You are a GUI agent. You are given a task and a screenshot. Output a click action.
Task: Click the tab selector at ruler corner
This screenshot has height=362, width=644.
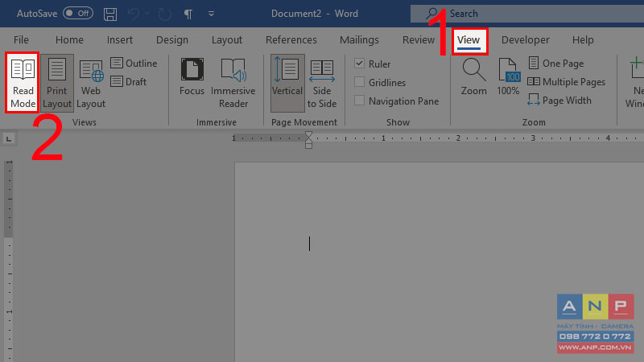point(9,138)
